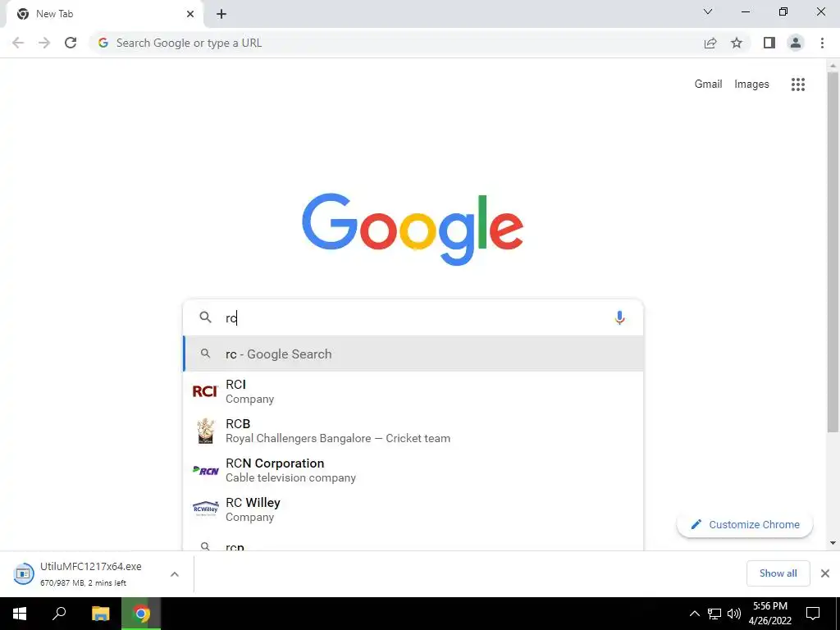Click the RCB cricket team logo icon
Screen dimensions: 840x630
click(x=206, y=431)
